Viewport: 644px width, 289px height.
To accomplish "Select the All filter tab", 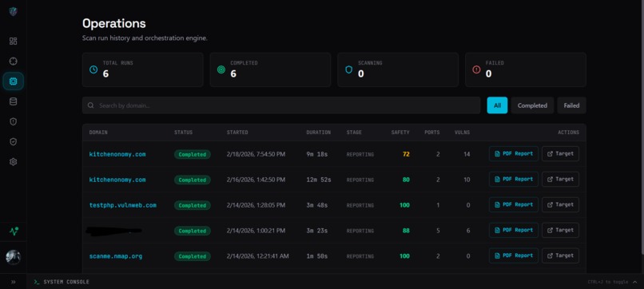I will pyautogui.click(x=497, y=105).
